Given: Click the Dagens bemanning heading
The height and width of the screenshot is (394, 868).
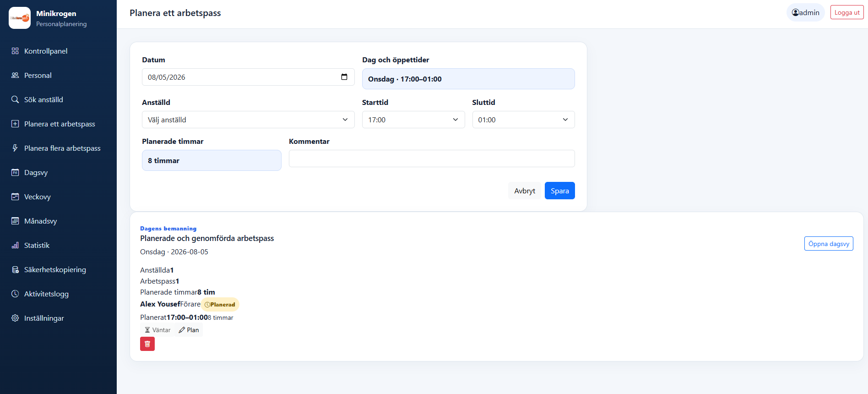Looking at the screenshot, I should click(x=168, y=229).
